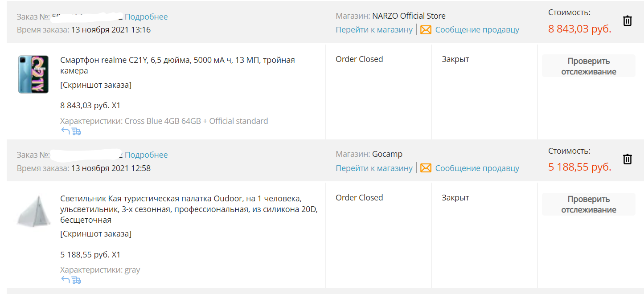Send Сообщение продавцу to NARZO store
The height and width of the screenshot is (294, 644).
tap(477, 30)
